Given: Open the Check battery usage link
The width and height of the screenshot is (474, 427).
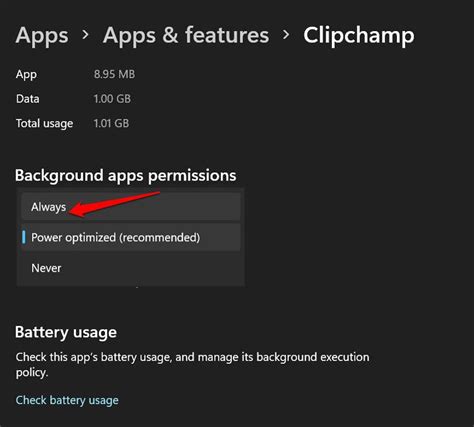Looking at the screenshot, I should [x=67, y=400].
